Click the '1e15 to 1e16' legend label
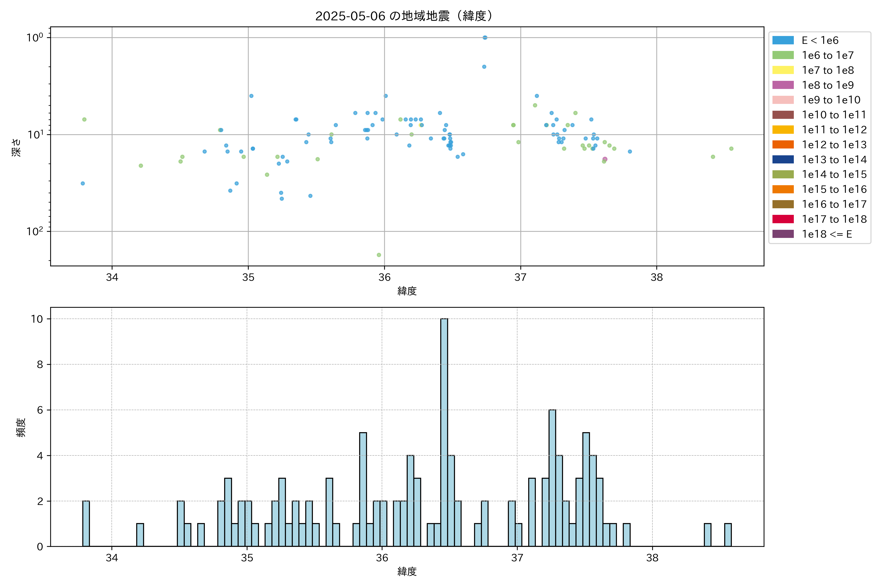Viewport: 882px width, 588px height. tap(834, 189)
